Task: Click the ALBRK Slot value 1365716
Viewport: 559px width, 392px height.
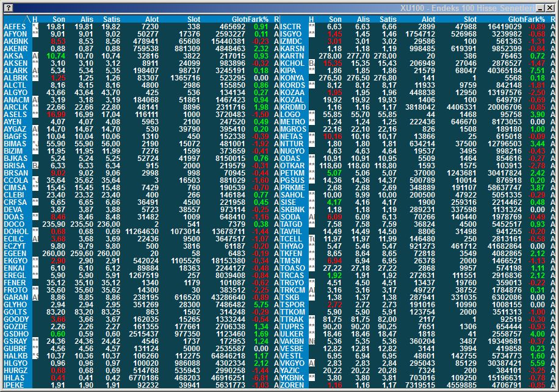Action: point(186,78)
